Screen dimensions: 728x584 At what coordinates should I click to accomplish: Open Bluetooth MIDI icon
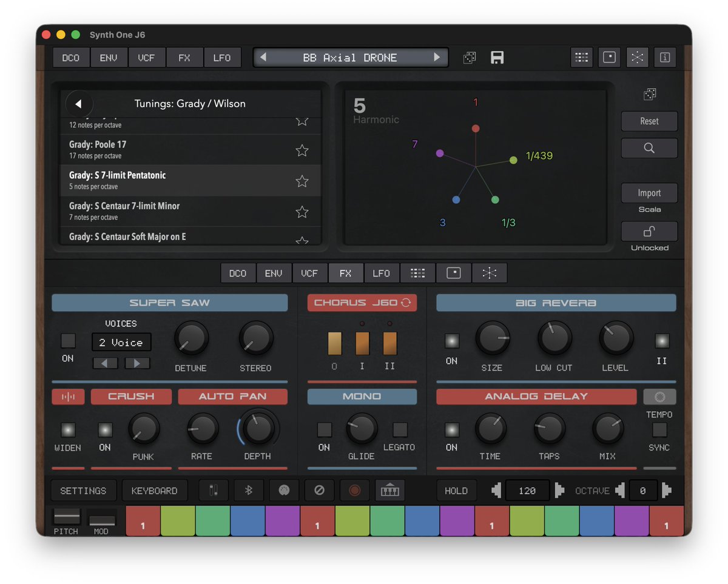tap(248, 491)
